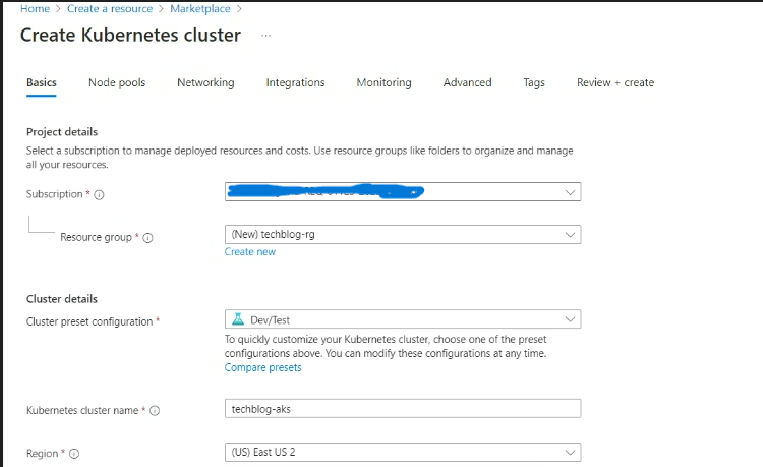Click the Create new resource group link

point(250,252)
